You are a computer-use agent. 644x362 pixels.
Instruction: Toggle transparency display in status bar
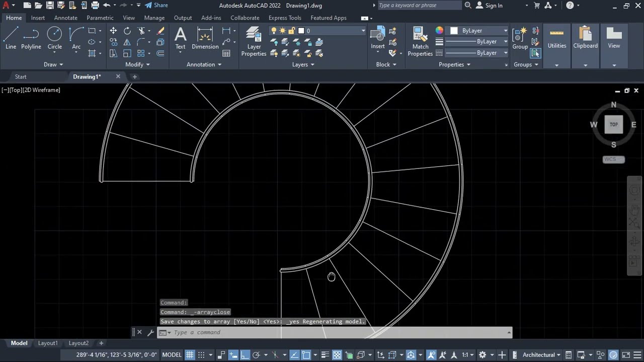(x=337, y=355)
